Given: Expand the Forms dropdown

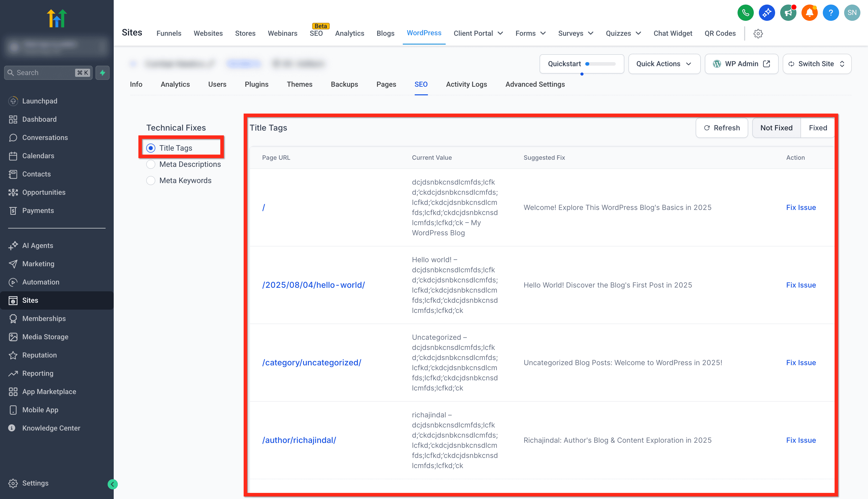Looking at the screenshot, I should [530, 33].
